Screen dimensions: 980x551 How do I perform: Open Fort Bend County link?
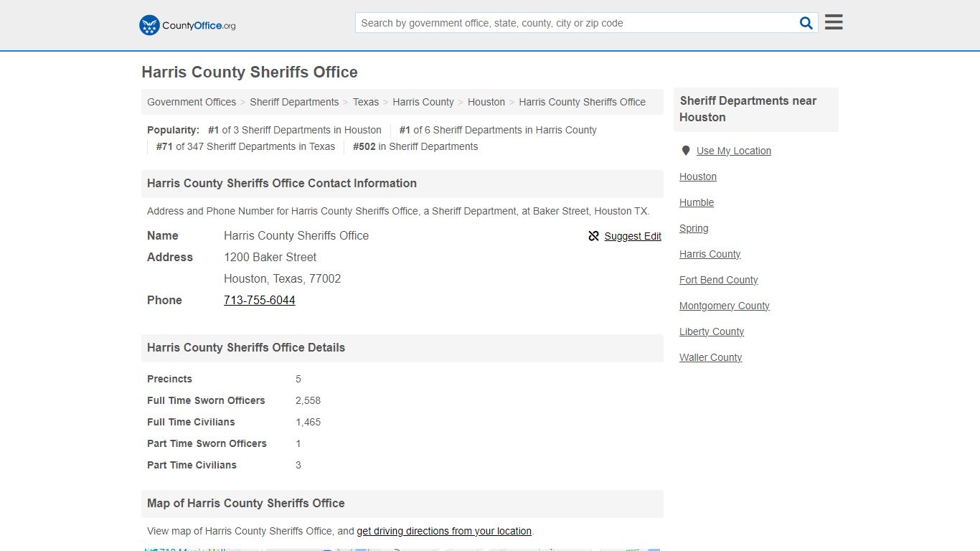pos(718,280)
